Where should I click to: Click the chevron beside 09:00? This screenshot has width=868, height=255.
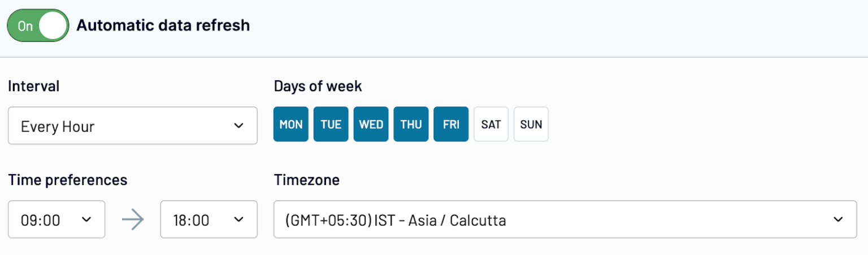click(x=86, y=219)
